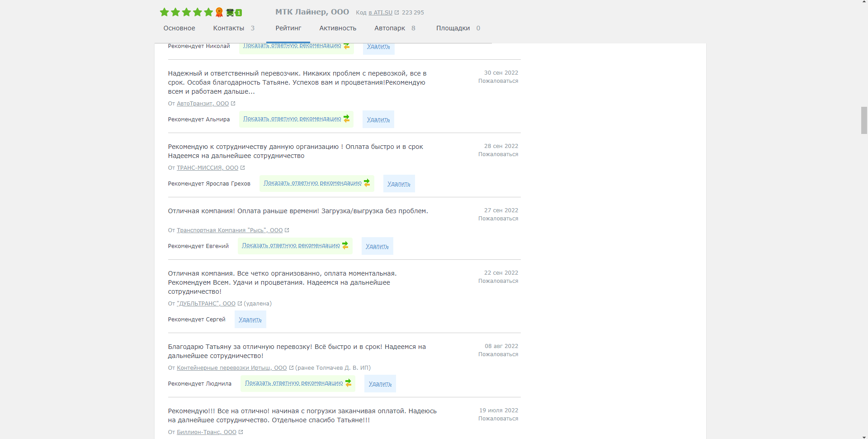Delete the recommendation from Ярослав Грехов

[399, 184]
